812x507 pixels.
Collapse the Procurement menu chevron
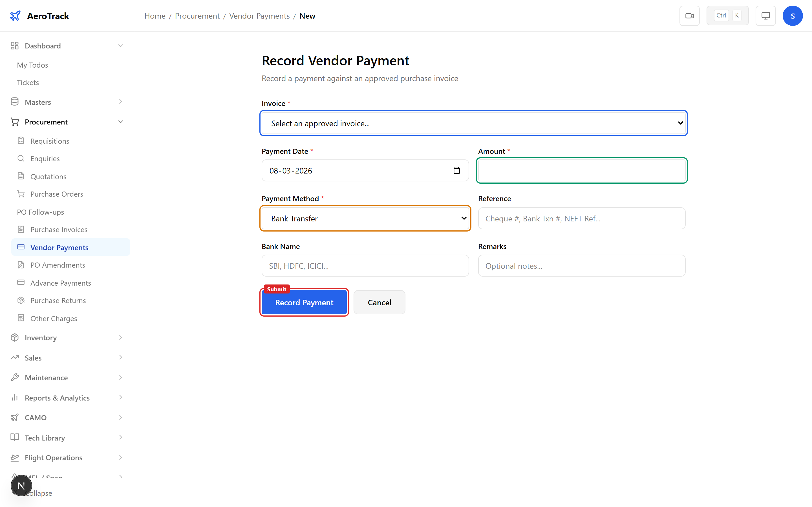coord(120,121)
